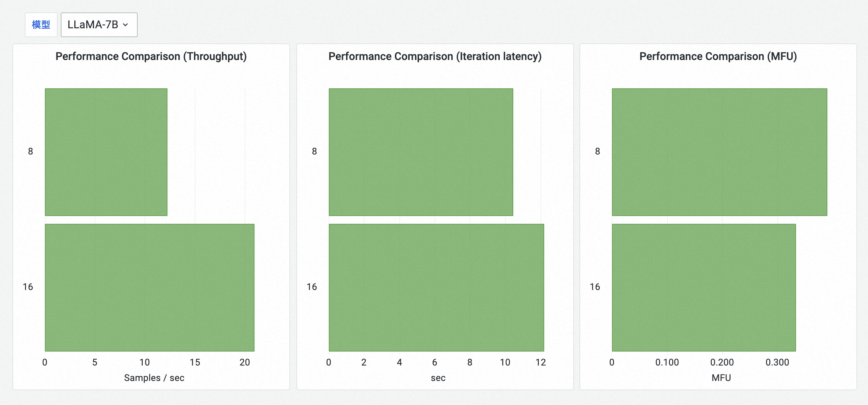Viewport: 868px width, 405px height.
Task: Open the Performance Comparison (Throughput) panel title menu
Action: (151, 57)
